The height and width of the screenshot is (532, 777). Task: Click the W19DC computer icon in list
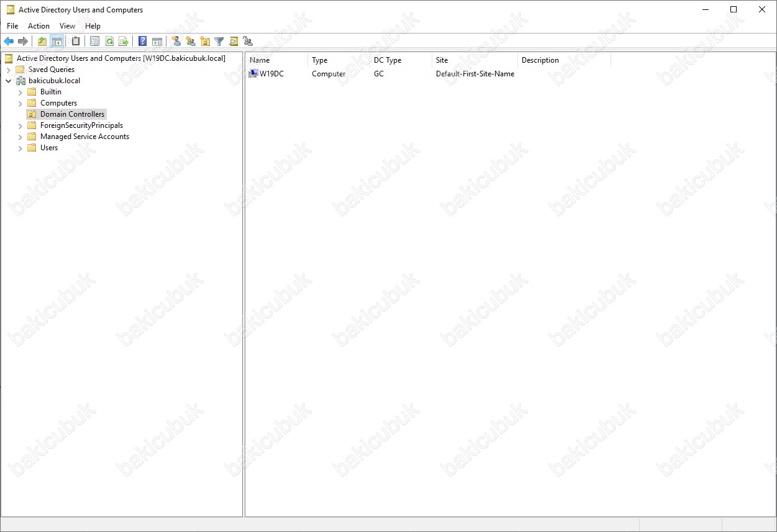tap(253, 74)
